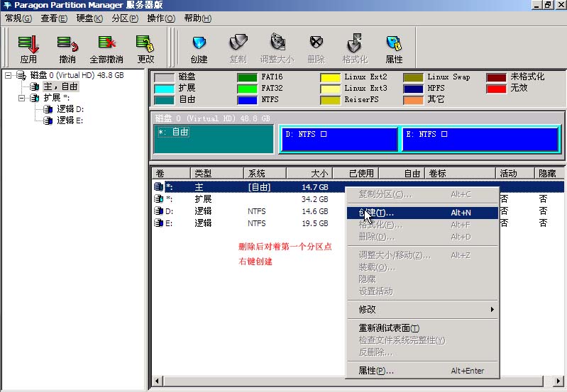Click the volume icon of the 14.7 GB primary row
The height and width of the screenshot is (392, 567).
click(158, 187)
